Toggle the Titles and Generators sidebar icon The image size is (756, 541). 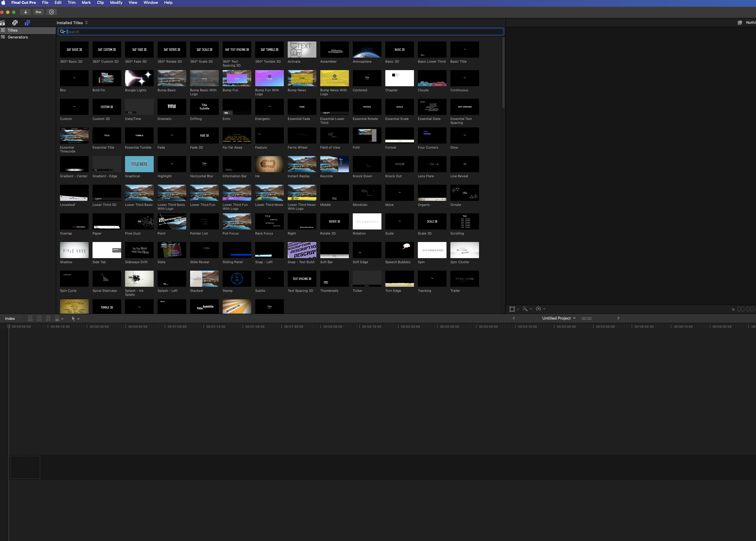point(27,23)
